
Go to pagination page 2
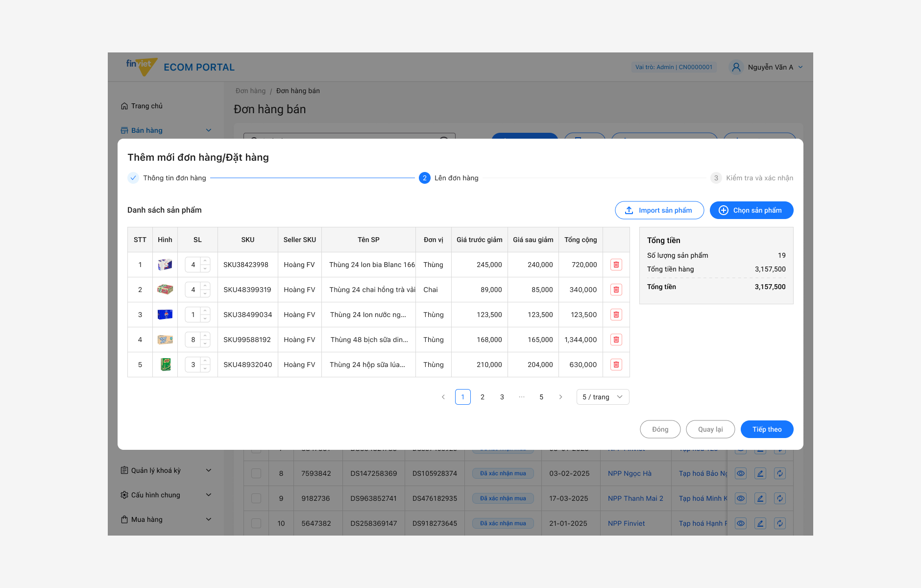pyautogui.click(x=483, y=397)
